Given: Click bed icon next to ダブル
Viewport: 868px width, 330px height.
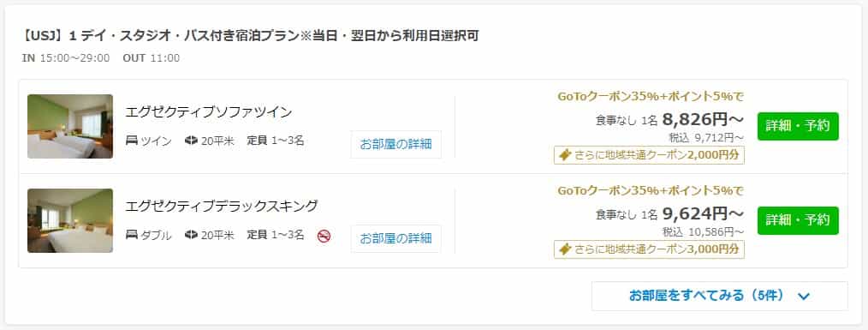Looking at the screenshot, I should [132, 235].
